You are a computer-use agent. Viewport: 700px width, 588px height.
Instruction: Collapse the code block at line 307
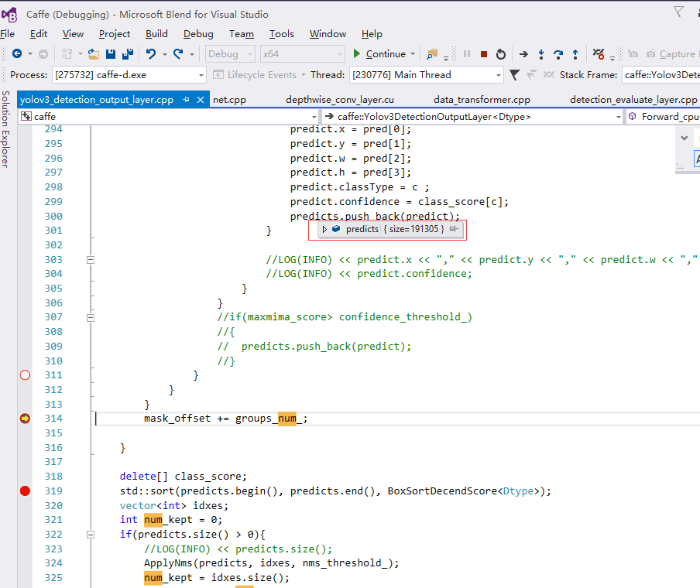[90, 318]
